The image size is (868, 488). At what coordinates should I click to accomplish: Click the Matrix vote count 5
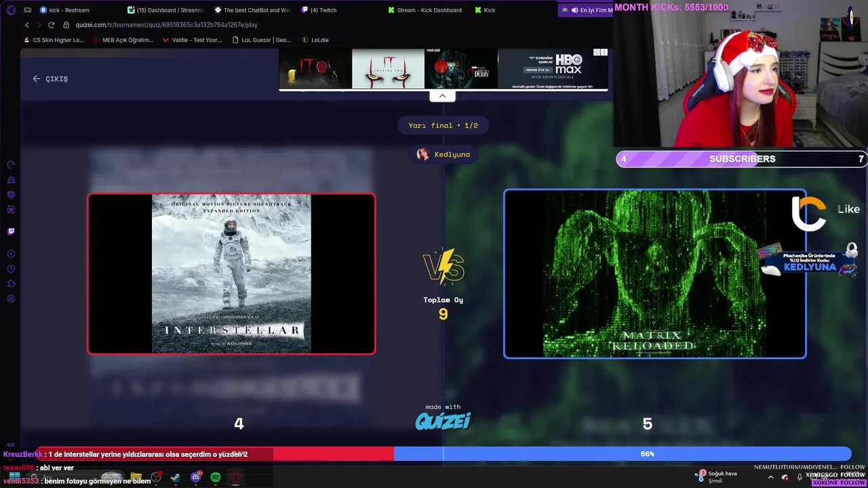coord(648,424)
